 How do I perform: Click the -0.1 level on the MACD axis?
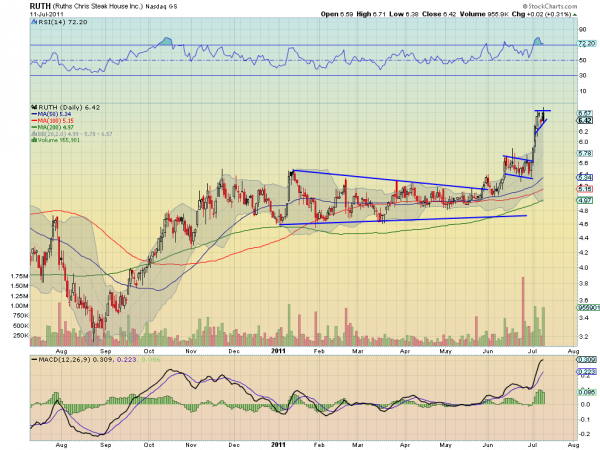pyautogui.click(x=584, y=419)
